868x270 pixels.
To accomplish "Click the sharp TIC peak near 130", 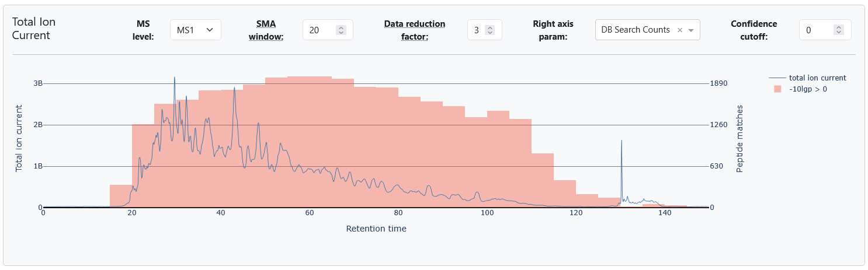I will tap(622, 142).
